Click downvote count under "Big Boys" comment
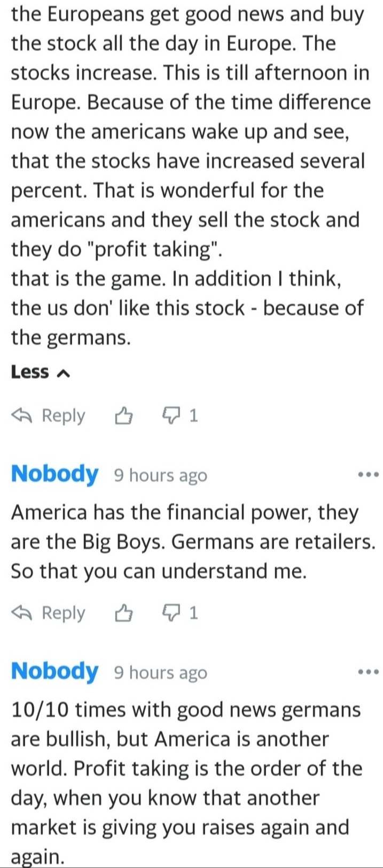Viewport: 383px width, 868px height. (193, 613)
